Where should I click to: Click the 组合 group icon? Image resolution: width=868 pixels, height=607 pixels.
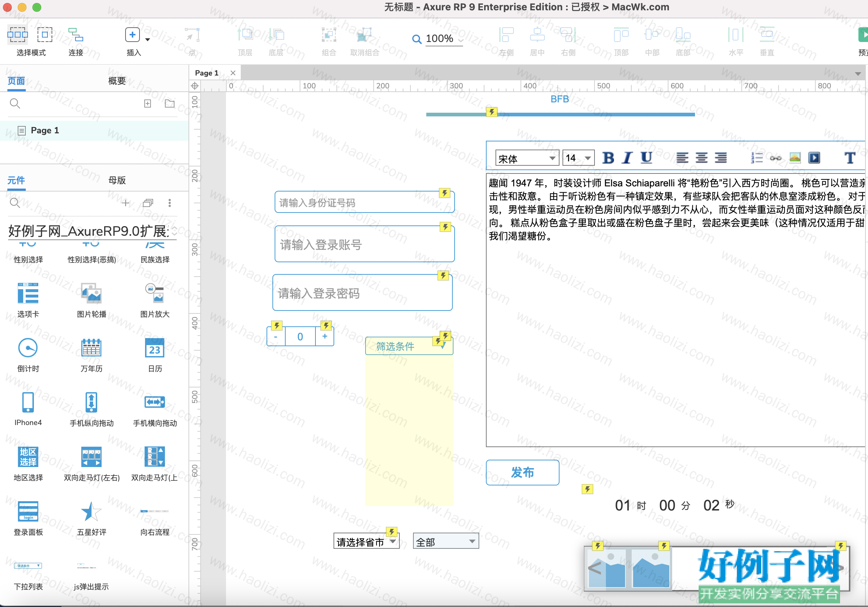[x=329, y=35]
